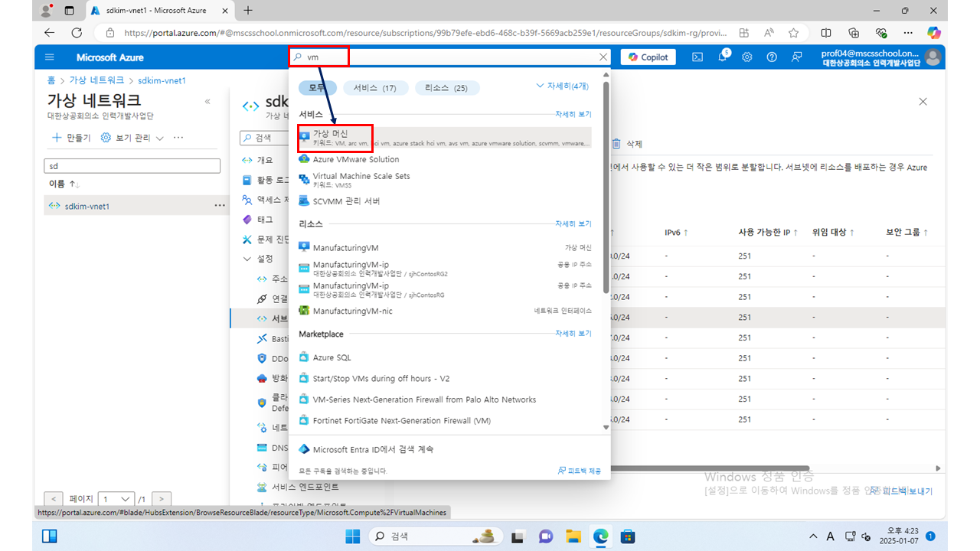Viewport: 980px width, 551px height.
Task: Click 만들기 to create virtual network
Action: click(70, 138)
